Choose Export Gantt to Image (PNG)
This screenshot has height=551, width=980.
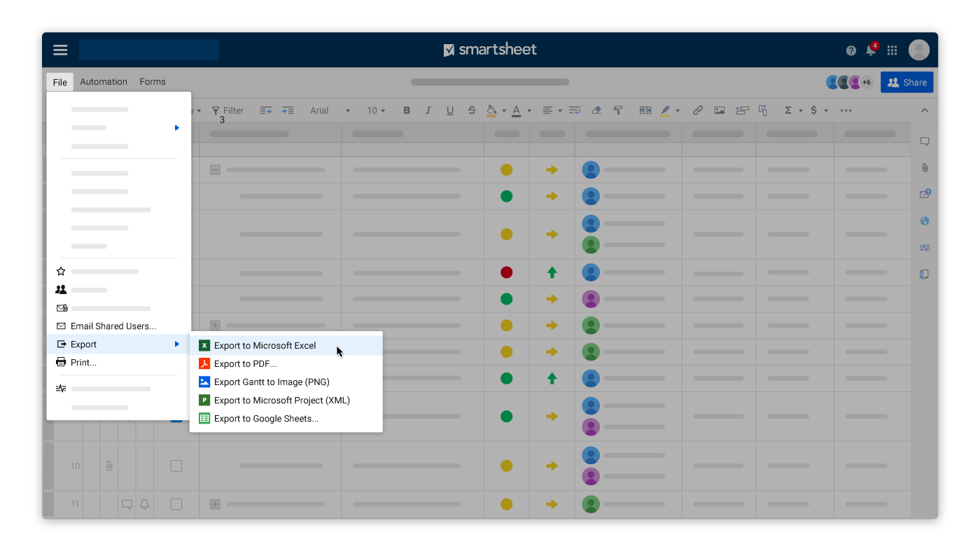coord(286,382)
